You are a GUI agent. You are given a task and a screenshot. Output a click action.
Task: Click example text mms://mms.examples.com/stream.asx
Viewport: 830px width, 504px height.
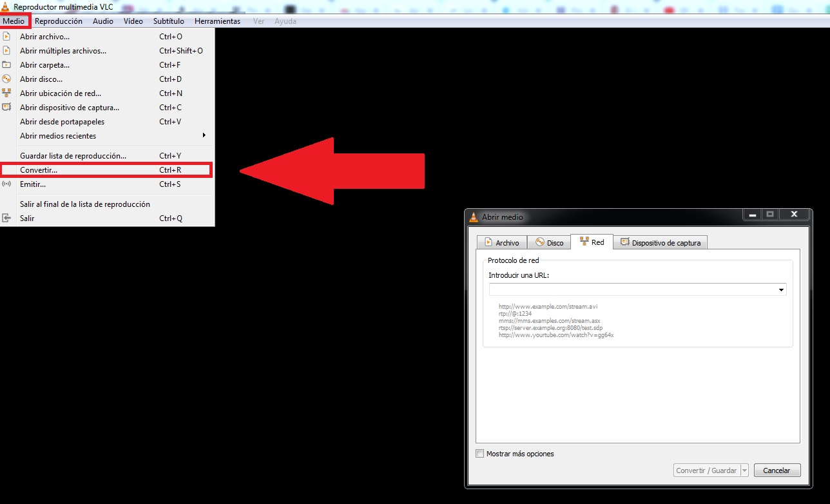point(549,321)
